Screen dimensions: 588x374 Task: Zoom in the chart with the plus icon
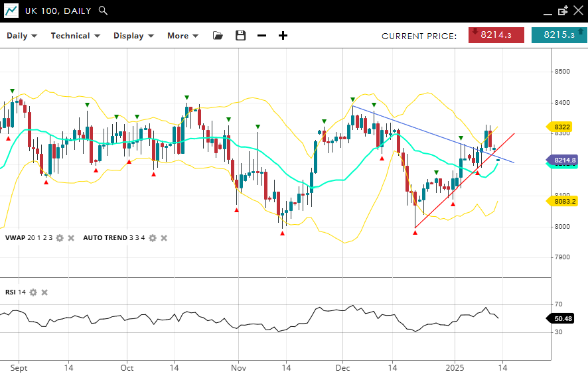click(283, 36)
